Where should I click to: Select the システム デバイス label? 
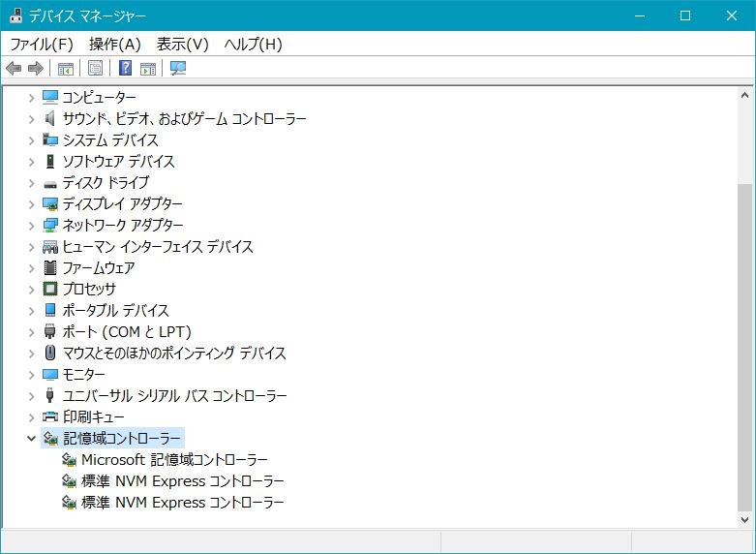point(110,140)
